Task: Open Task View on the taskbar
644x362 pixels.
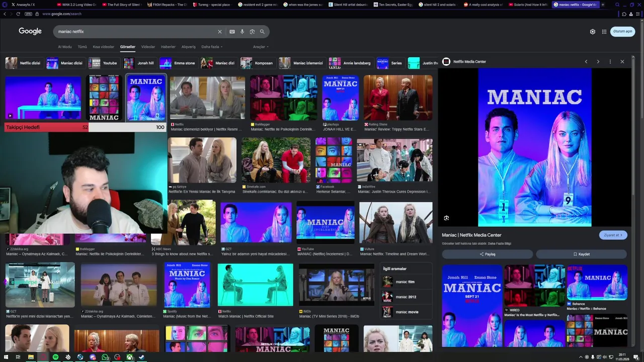Action: 18,357
